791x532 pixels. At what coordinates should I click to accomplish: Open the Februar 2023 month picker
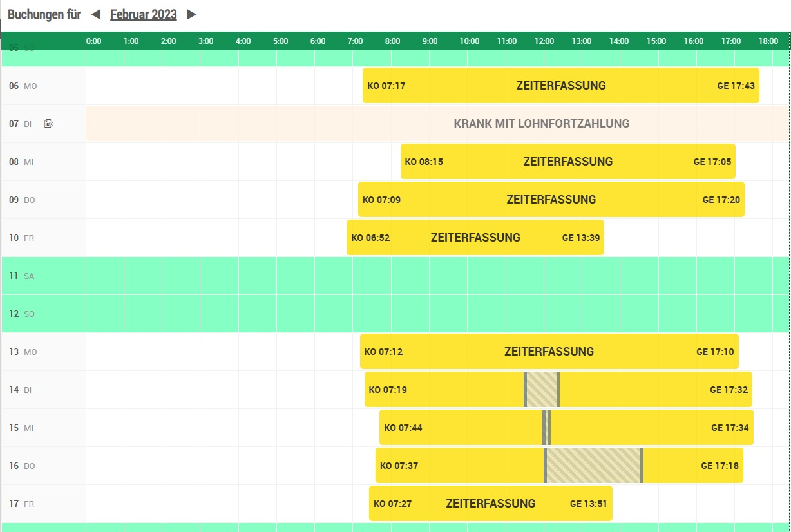143,14
